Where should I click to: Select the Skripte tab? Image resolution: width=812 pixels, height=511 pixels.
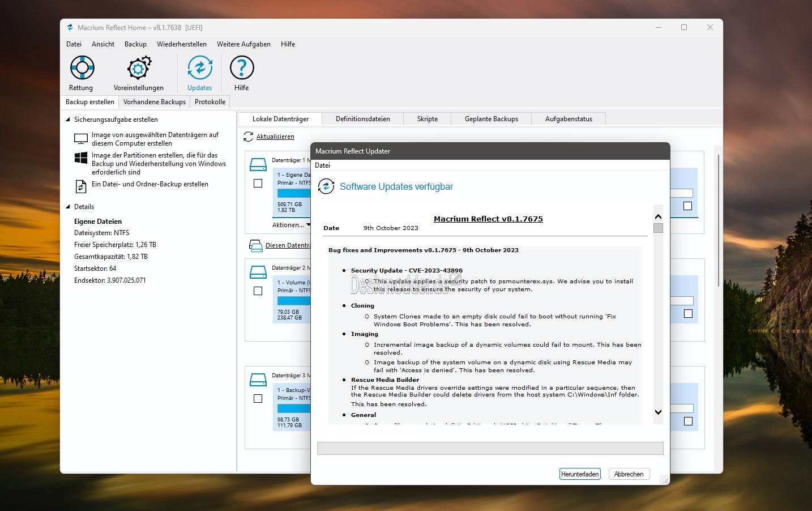tap(428, 119)
